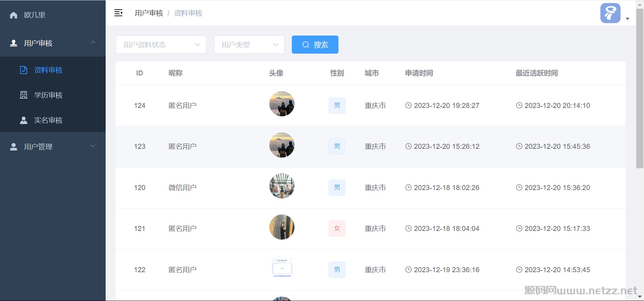Open avatar thumbnail of user 123
644x301 pixels.
[282, 145]
